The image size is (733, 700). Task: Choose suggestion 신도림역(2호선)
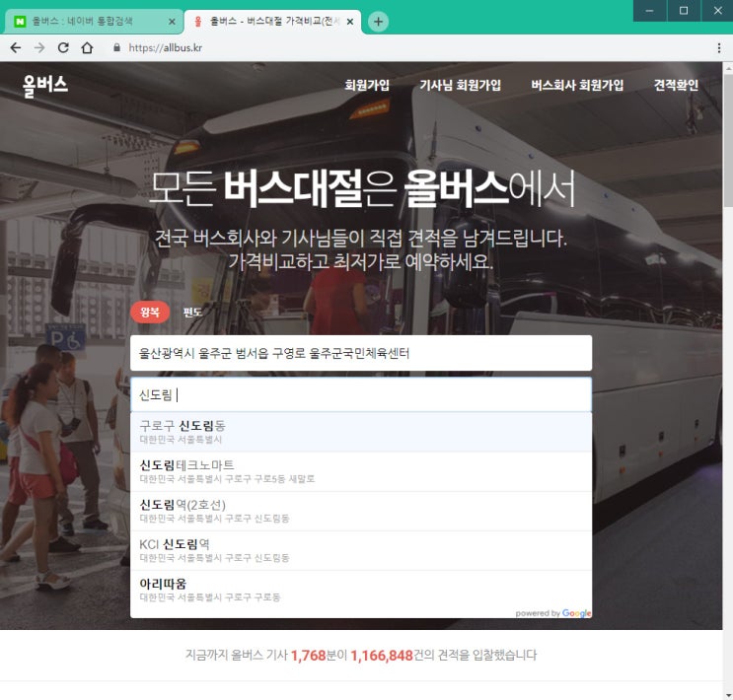coord(361,511)
